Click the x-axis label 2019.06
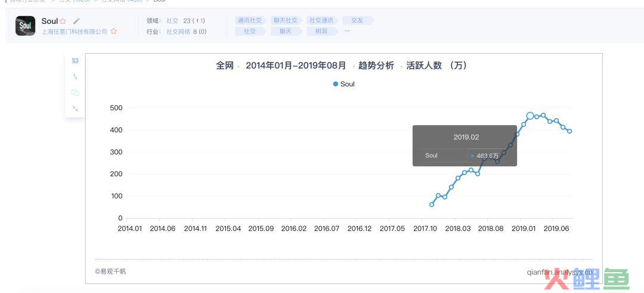Screen dimensions: 644x293 click(x=556, y=229)
